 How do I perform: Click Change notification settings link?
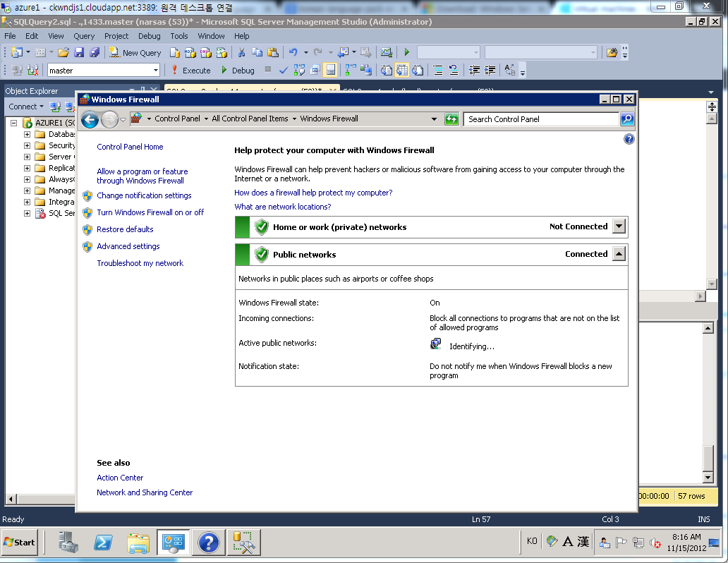coord(144,195)
